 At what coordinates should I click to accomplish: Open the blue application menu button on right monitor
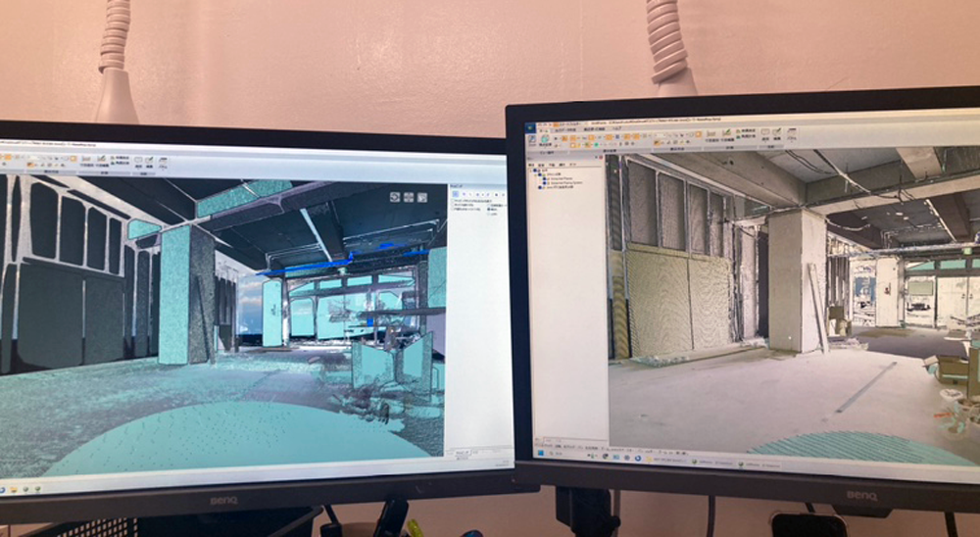click(530, 127)
